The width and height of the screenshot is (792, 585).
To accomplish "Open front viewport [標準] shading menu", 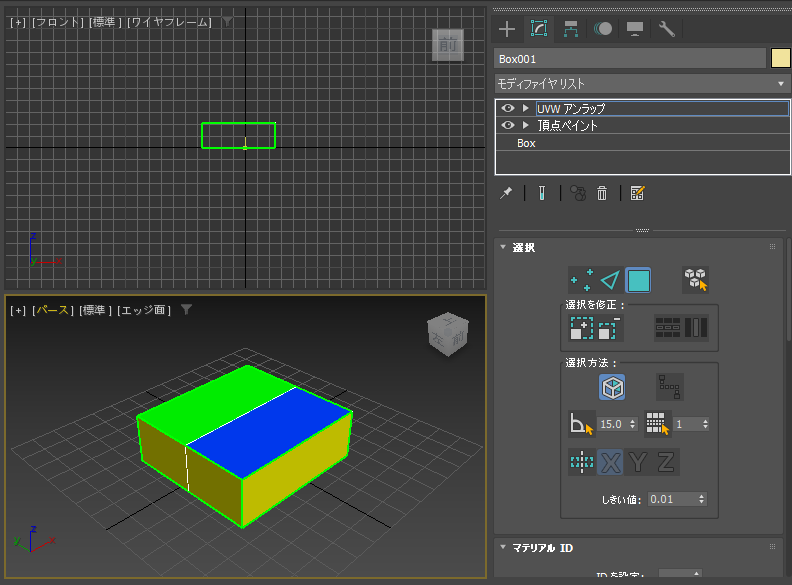I will pyautogui.click(x=105, y=22).
